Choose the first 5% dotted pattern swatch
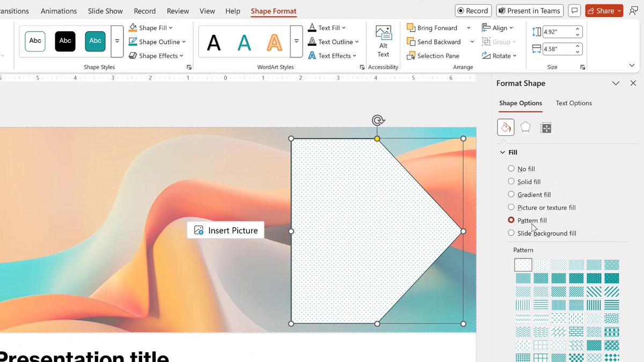The width and height of the screenshot is (644, 362). (x=523, y=264)
